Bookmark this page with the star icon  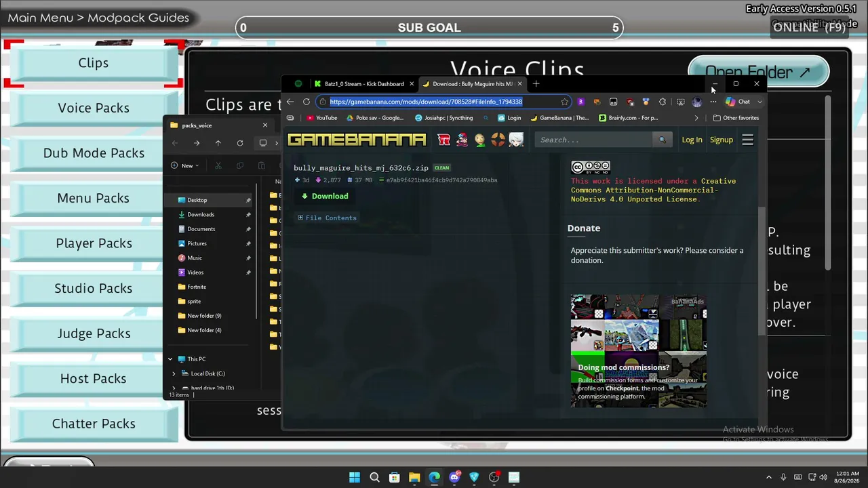[x=564, y=102]
